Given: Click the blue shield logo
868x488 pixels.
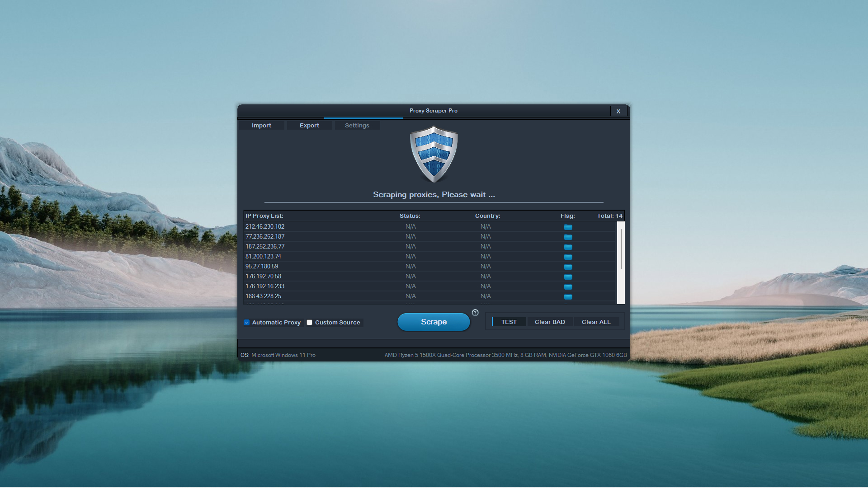Looking at the screenshot, I should (x=434, y=154).
